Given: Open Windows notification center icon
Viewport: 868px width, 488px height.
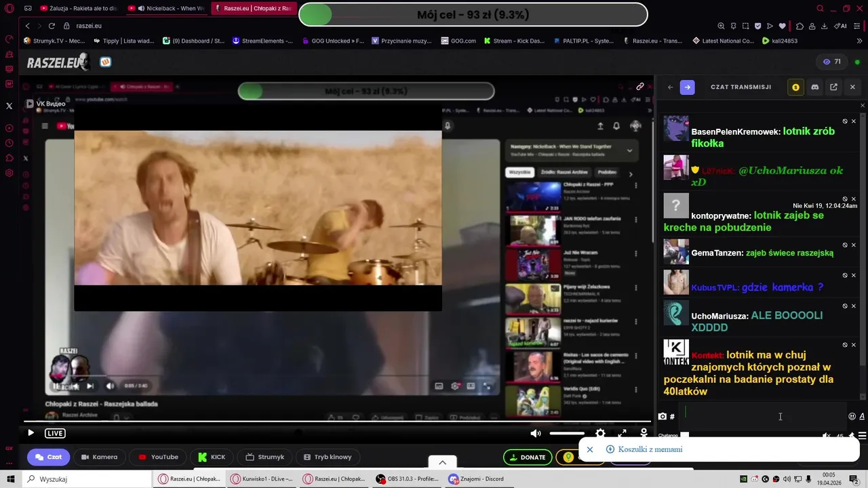Looking at the screenshot, I should pyautogui.click(x=854, y=479).
